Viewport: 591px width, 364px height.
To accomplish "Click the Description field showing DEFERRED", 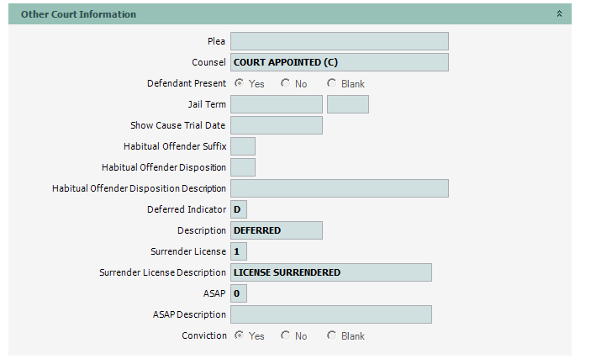I will tap(276, 230).
